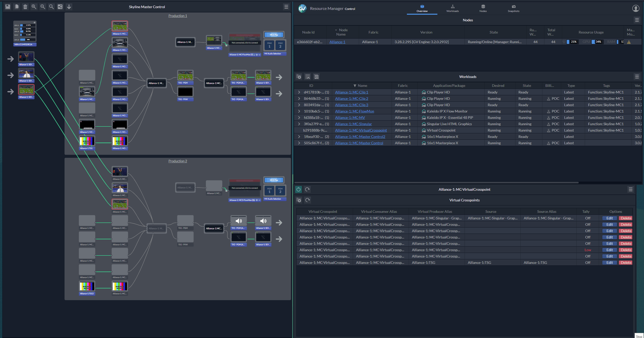The image size is (644, 338).
Task: Click the MC1 Play button
Action: (x=274, y=35)
